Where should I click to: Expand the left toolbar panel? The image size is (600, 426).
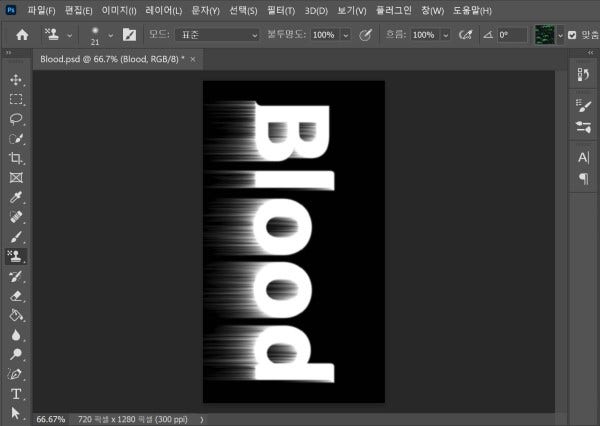coord(8,52)
